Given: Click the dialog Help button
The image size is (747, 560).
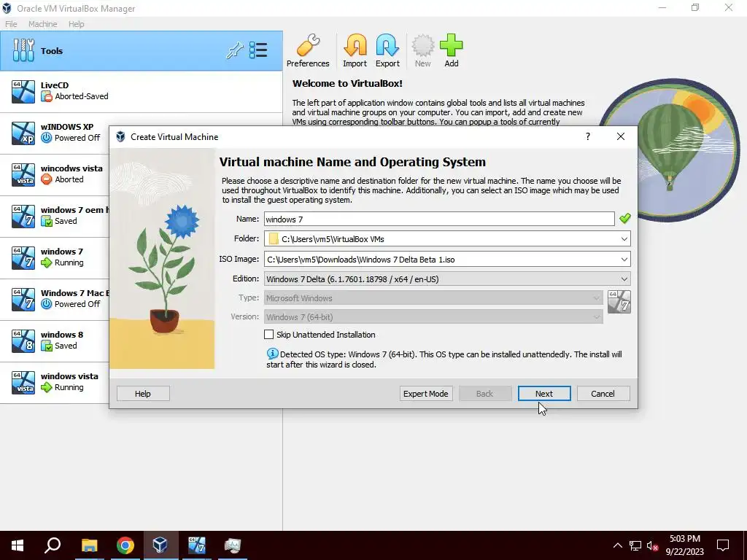Looking at the screenshot, I should [x=143, y=394].
